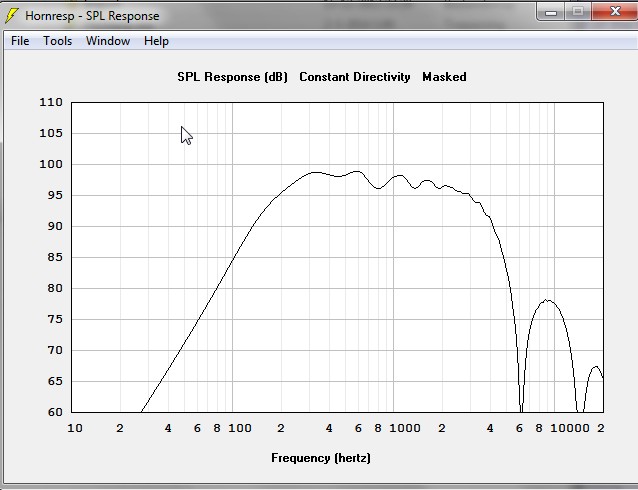
Task: Click the 105 value on the dB axis
Action: (x=51, y=133)
